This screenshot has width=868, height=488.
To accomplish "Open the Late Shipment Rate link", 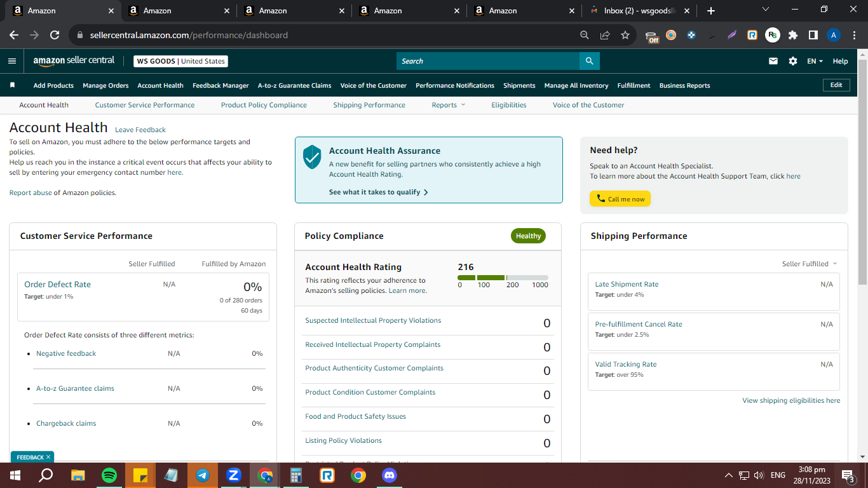I will (x=627, y=284).
